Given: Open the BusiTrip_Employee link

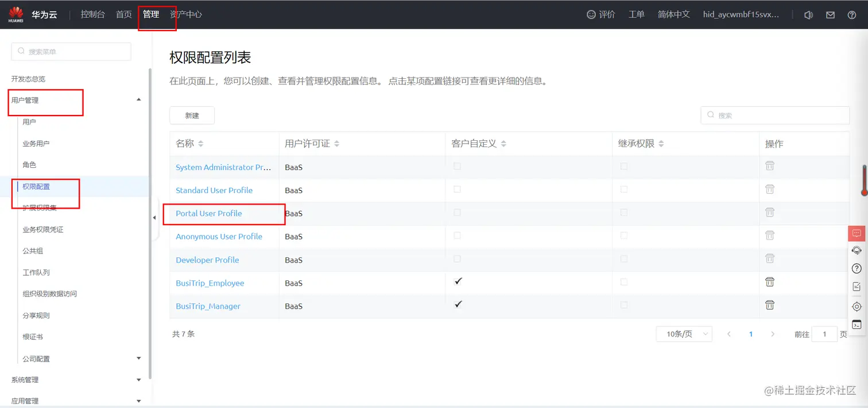Looking at the screenshot, I should coord(210,283).
